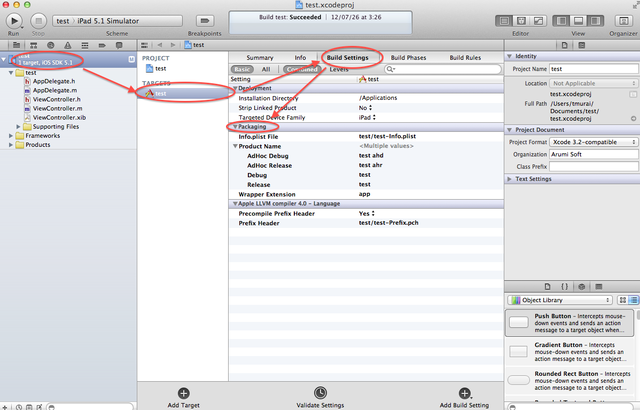The height and width of the screenshot is (410, 640).
Task: Open the related files menu in jump bar
Action: (144, 45)
